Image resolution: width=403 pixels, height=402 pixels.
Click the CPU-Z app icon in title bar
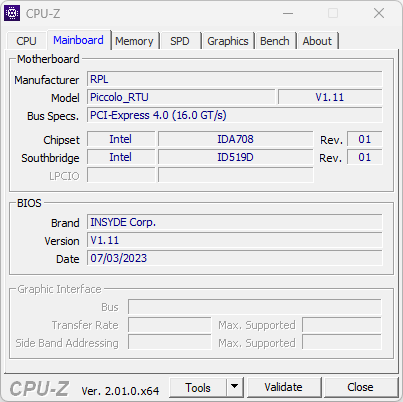12,13
